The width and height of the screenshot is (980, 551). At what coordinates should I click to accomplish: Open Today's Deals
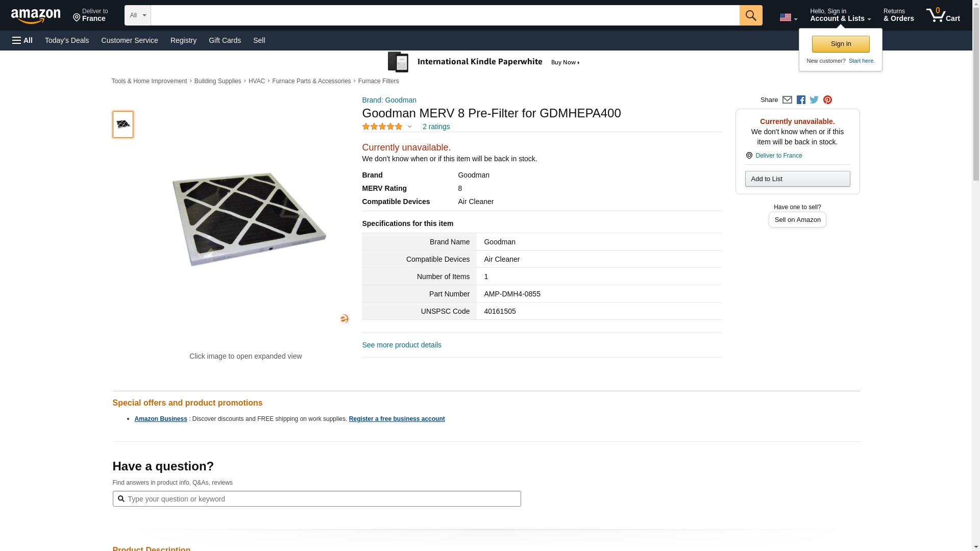coord(67,40)
